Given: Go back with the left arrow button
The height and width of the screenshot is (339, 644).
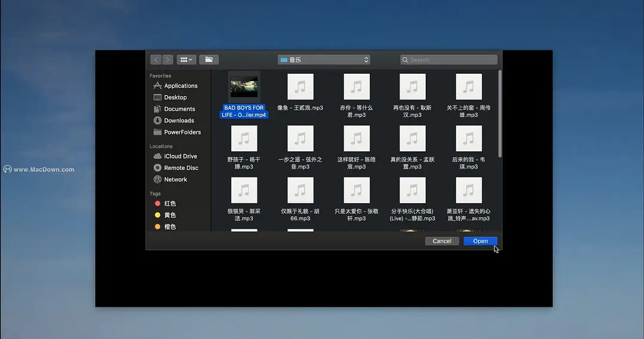Looking at the screenshot, I should tap(156, 60).
